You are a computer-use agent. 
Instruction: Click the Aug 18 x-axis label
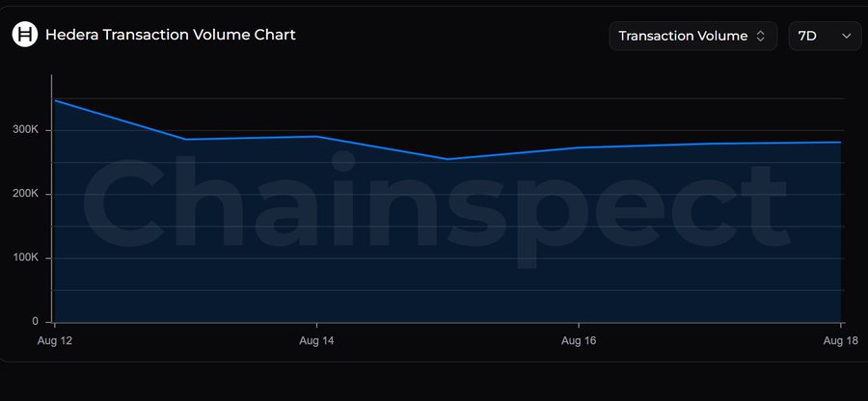click(840, 341)
